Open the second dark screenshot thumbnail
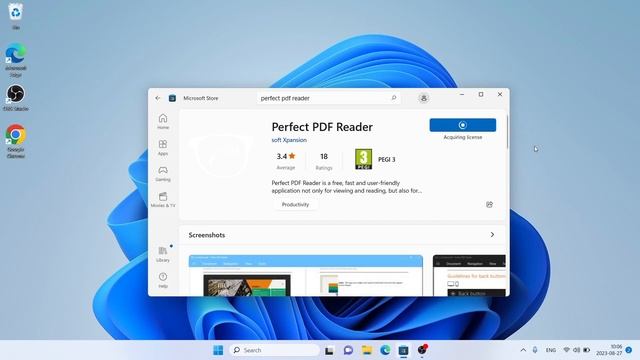 469,276
